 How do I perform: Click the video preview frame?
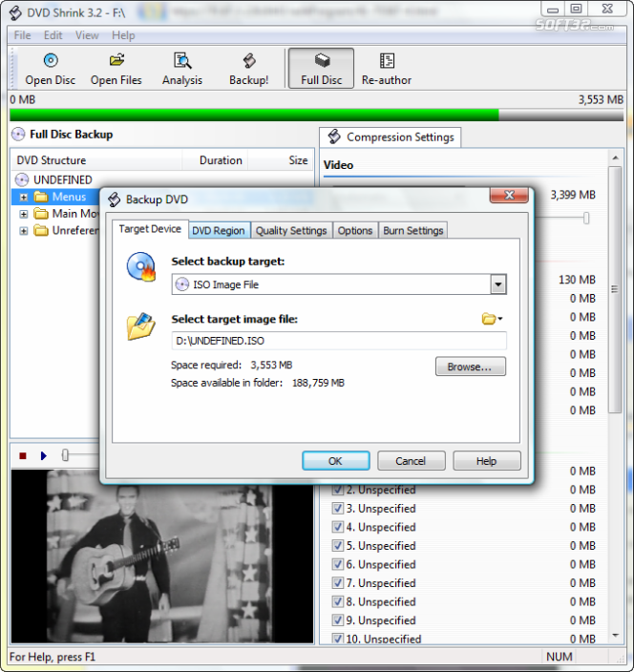162,556
